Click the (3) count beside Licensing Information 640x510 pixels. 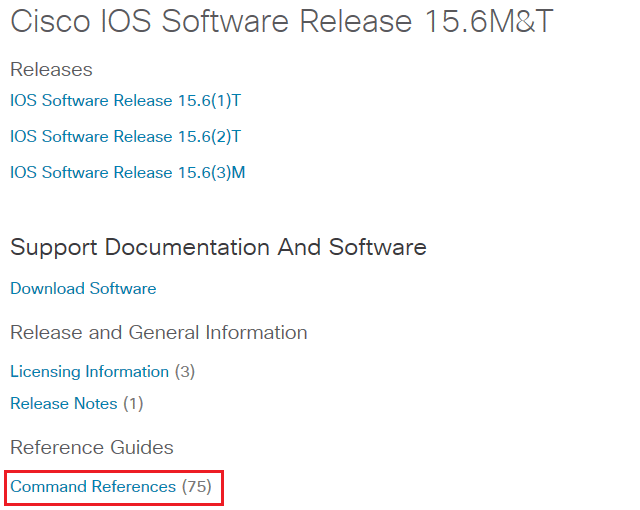click(185, 372)
